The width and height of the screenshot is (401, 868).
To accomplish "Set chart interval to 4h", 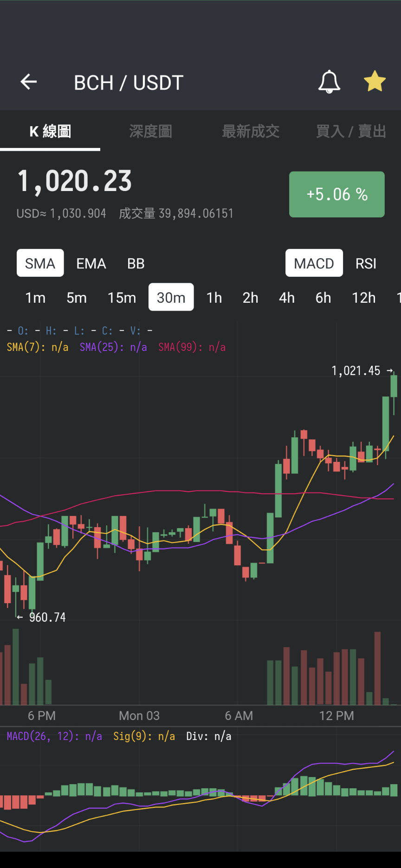I will click(x=287, y=297).
